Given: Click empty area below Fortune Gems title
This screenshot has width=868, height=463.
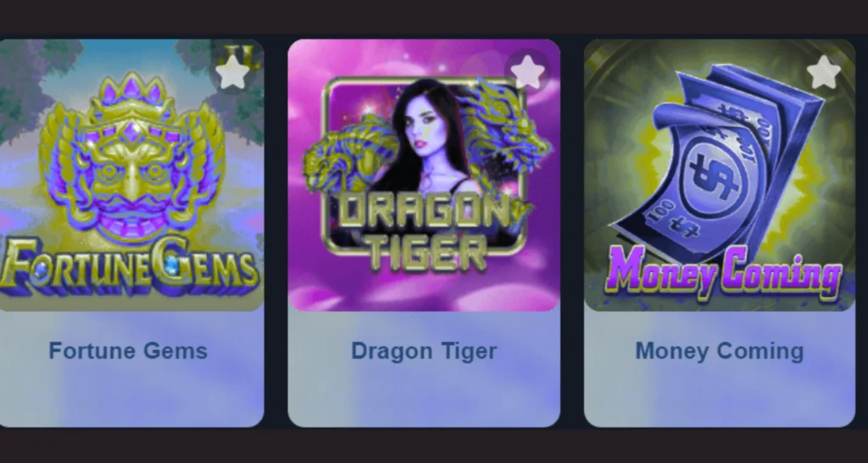Looking at the screenshot, I should pyautogui.click(x=131, y=396).
